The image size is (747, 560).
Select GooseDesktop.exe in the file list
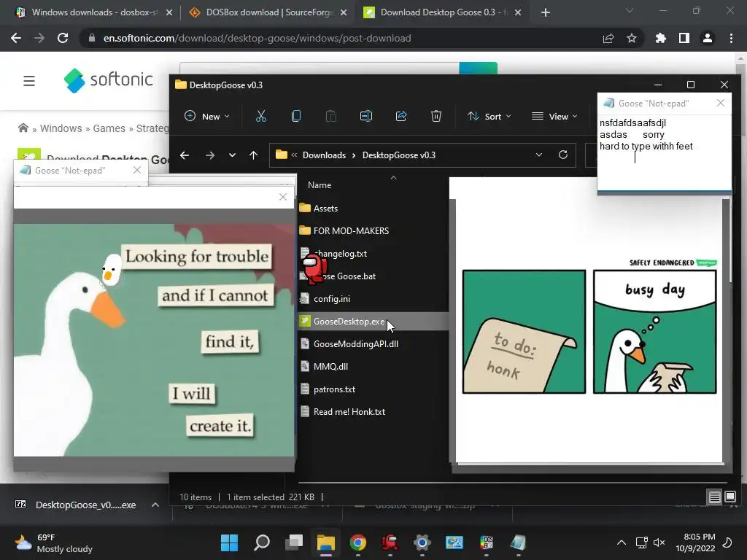tap(373, 322)
